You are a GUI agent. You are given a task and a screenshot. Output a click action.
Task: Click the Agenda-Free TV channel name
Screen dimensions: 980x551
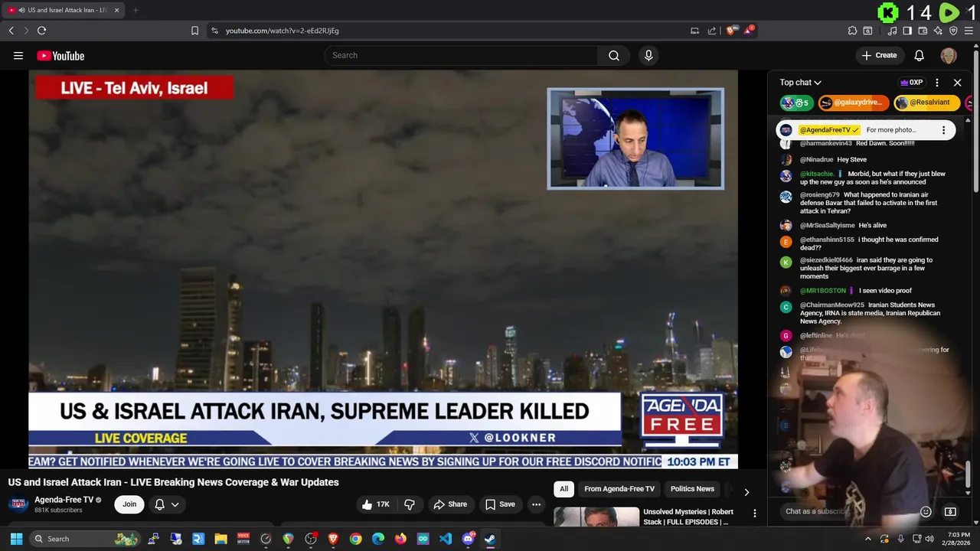point(64,500)
